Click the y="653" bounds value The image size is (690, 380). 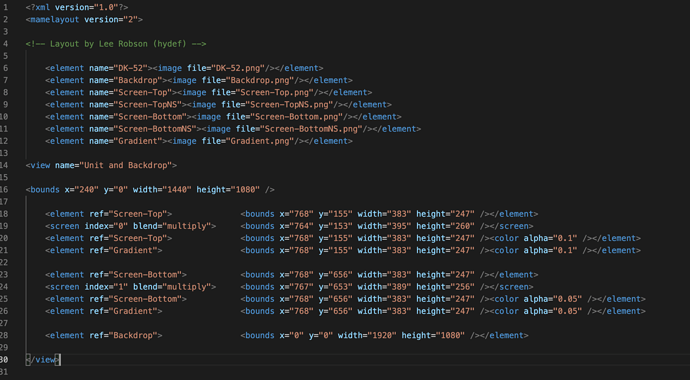pyautogui.click(x=341, y=287)
